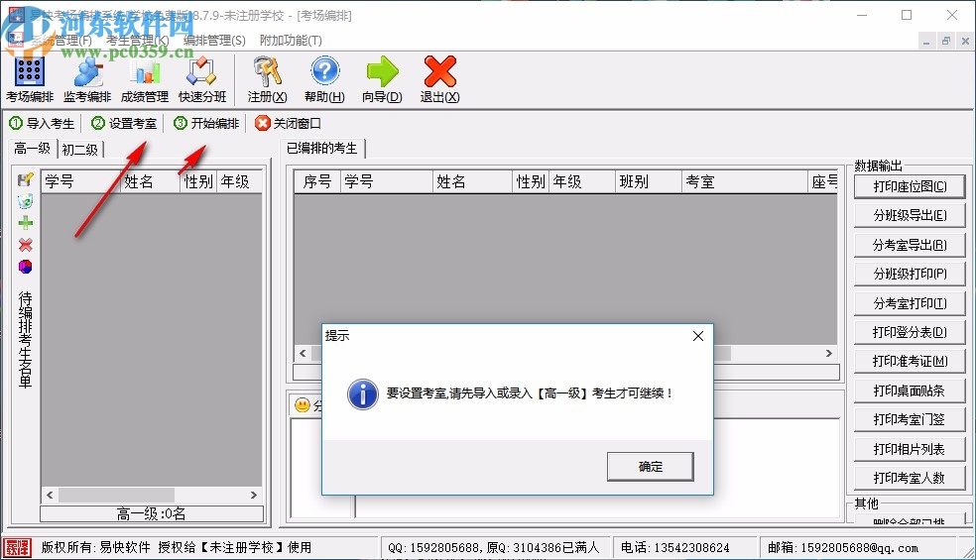
Task: Click the QQ: 1592805688 status bar entry
Action: click(x=494, y=547)
